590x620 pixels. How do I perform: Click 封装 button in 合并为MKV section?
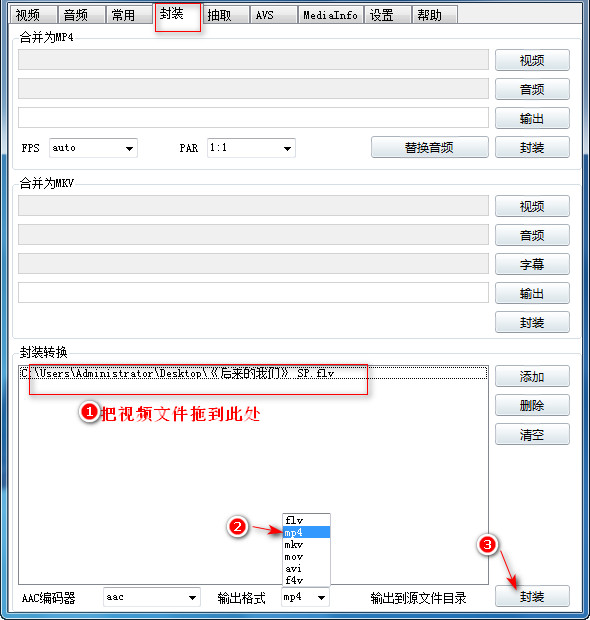(x=532, y=322)
